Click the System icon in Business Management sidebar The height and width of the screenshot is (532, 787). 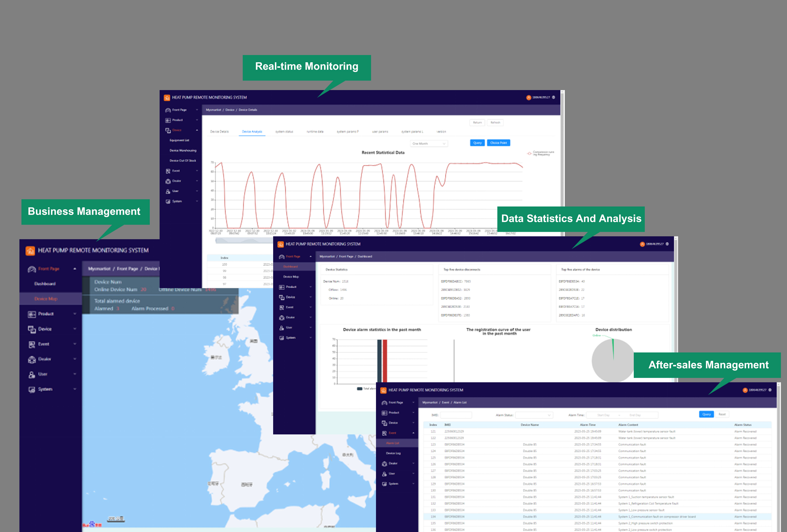pyautogui.click(x=32, y=390)
